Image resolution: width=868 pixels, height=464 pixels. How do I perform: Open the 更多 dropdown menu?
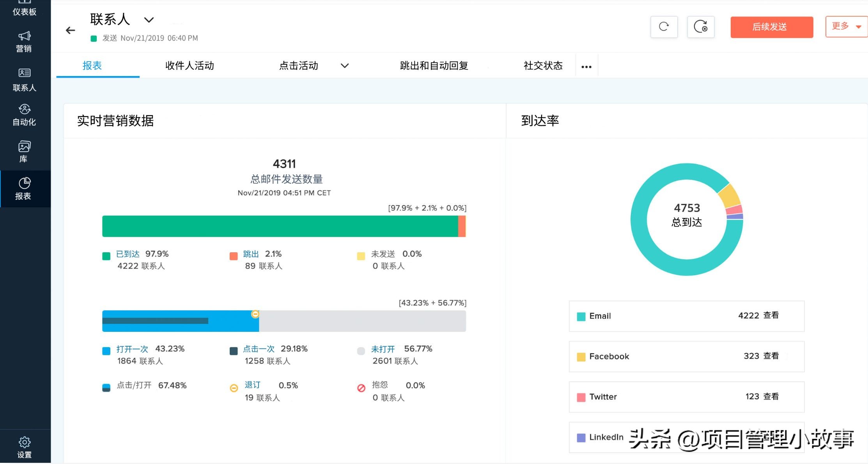[x=846, y=27]
